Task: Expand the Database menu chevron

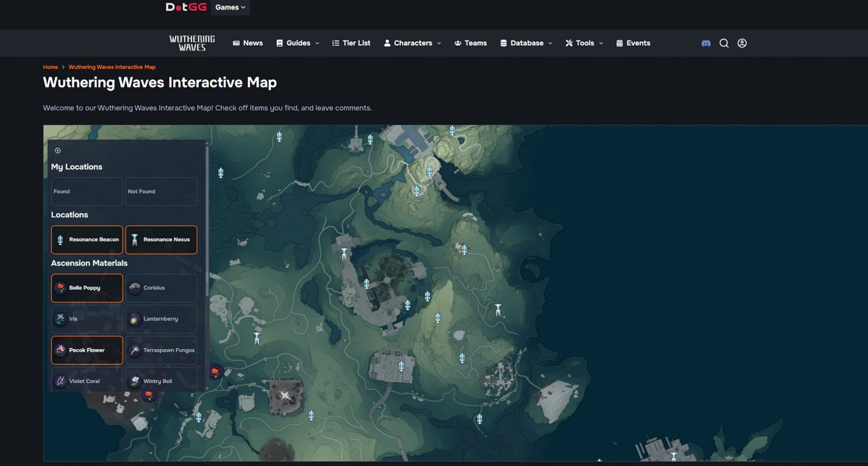Action: coord(550,43)
